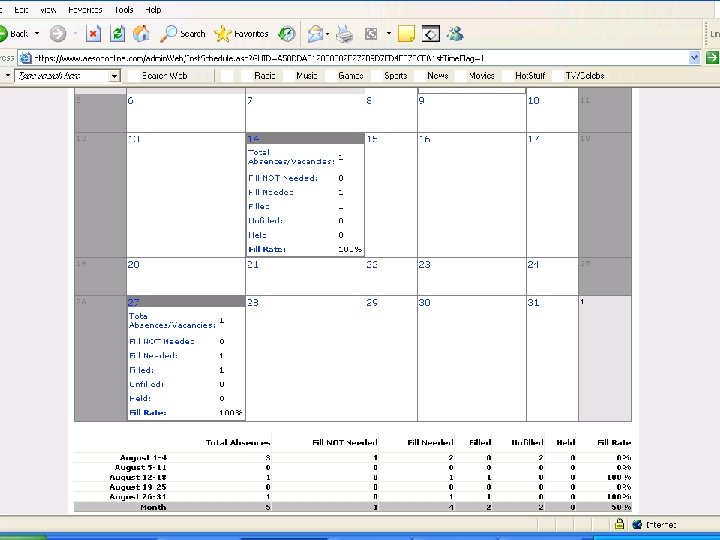Click the browser Back button
Image resolution: width=720 pixels, height=540 pixels.
point(14,33)
